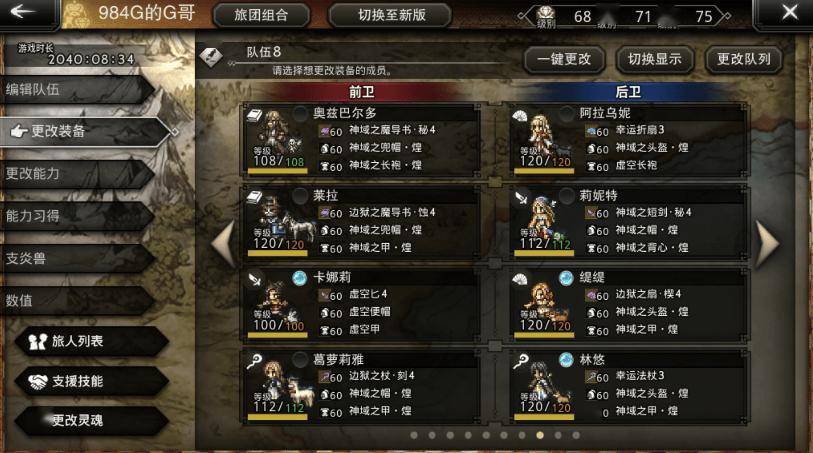813x453 pixels.
Task: Tap the dagger icon beside 卡娜莉
Action: [x=255, y=279]
